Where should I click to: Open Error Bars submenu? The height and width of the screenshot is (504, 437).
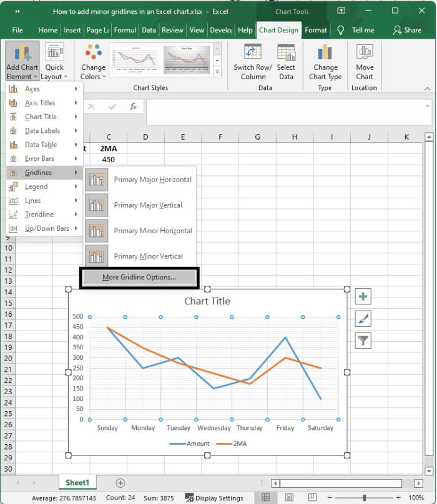[x=44, y=158]
